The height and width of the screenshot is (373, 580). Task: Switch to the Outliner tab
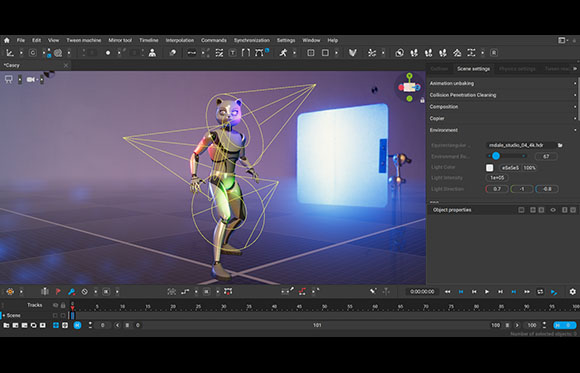point(439,69)
